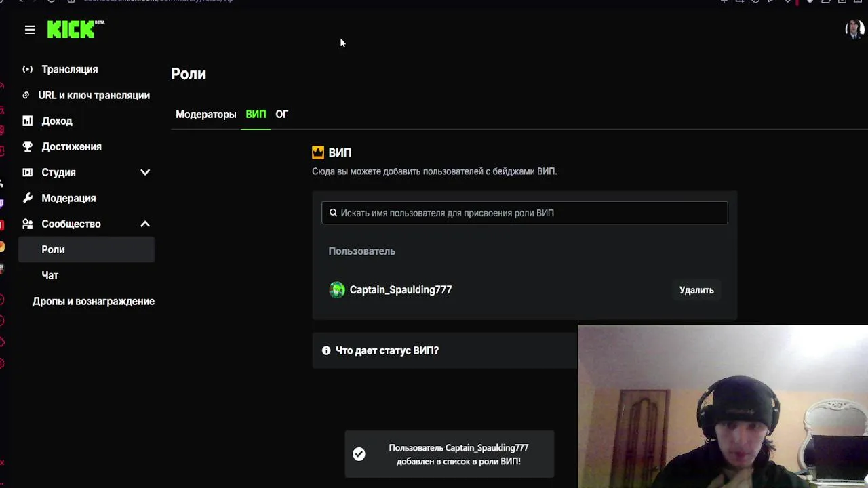The image size is (868, 488).
Task: Click the Пользователь column header
Action: coord(362,251)
